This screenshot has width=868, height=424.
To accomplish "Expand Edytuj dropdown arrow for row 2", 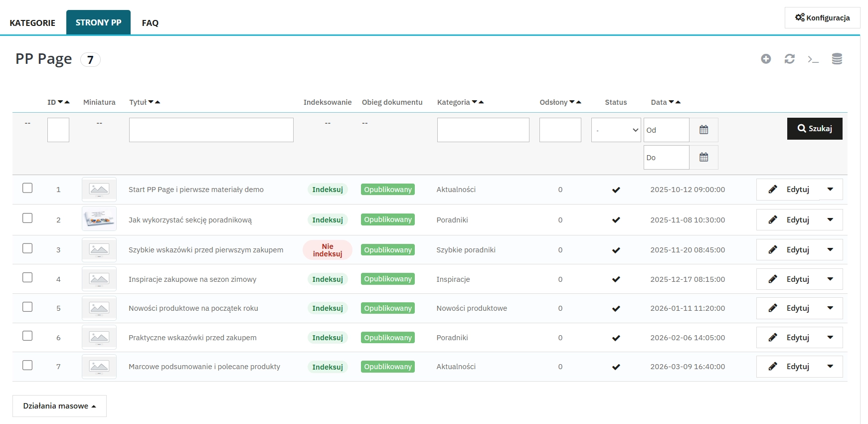I will click(x=830, y=220).
